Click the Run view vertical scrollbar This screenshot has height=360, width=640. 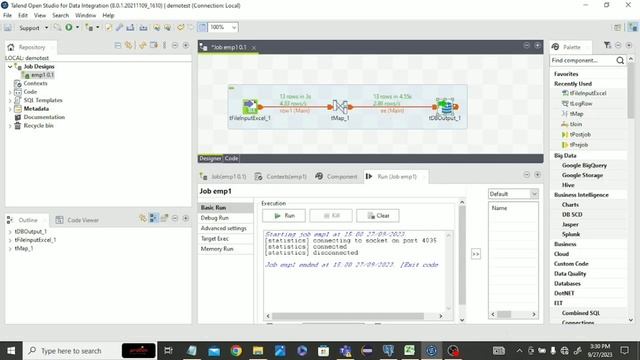(x=462, y=255)
